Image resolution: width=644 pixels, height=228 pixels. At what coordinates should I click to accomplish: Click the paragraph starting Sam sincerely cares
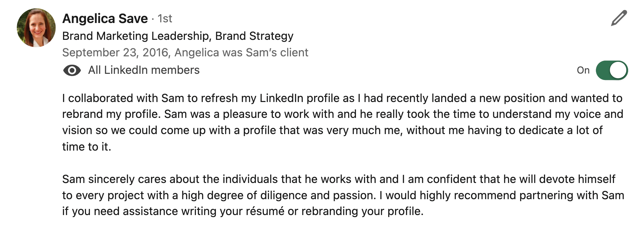(343, 195)
